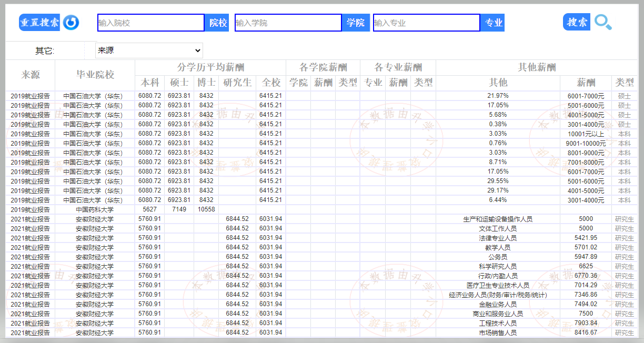Click the blue 院校 button
The width and height of the screenshot is (644, 343).
218,23
